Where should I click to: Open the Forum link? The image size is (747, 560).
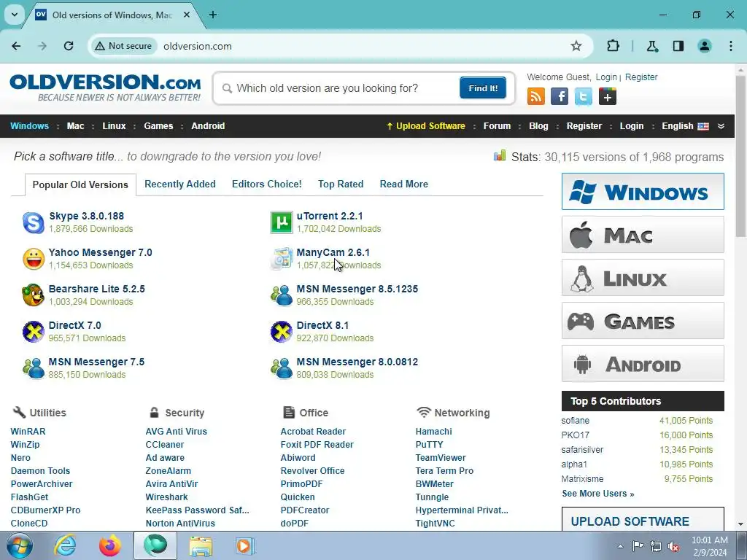point(497,126)
